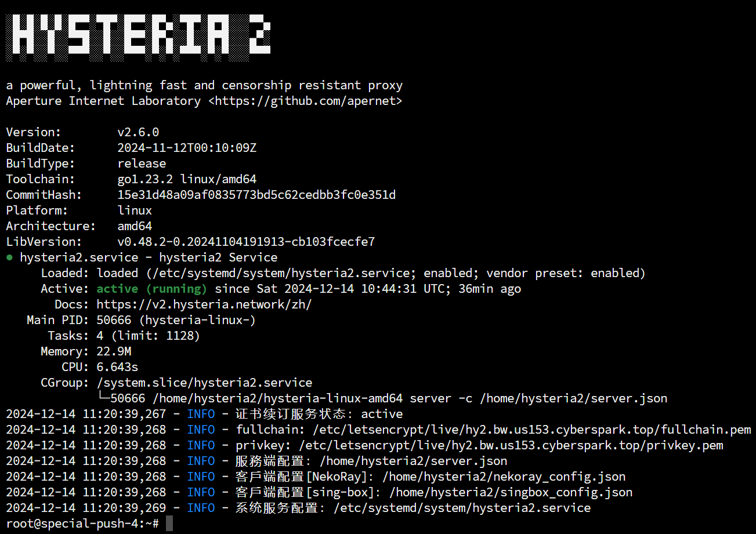Click '证书续订服务状态: active' log message
756x534 pixels.
coord(319,414)
